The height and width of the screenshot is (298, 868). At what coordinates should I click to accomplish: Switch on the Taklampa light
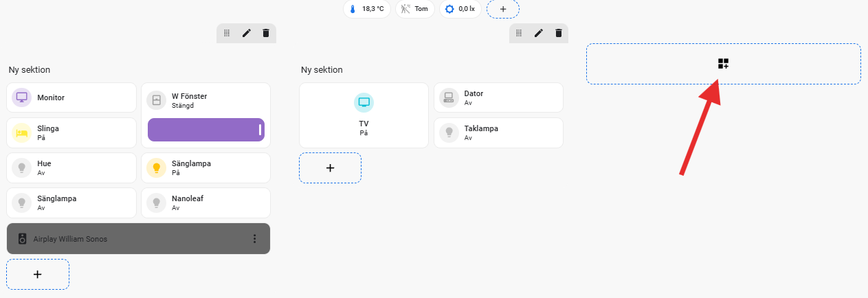tap(449, 133)
